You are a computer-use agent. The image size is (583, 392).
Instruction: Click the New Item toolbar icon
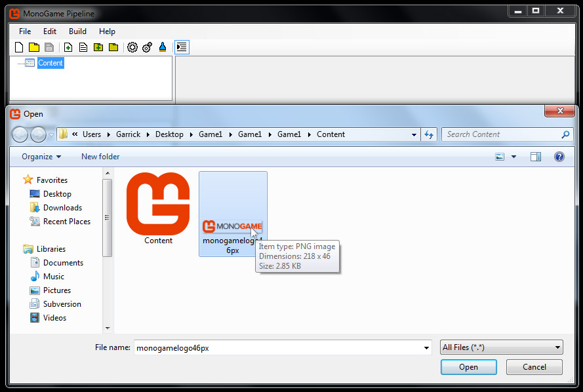coord(68,47)
